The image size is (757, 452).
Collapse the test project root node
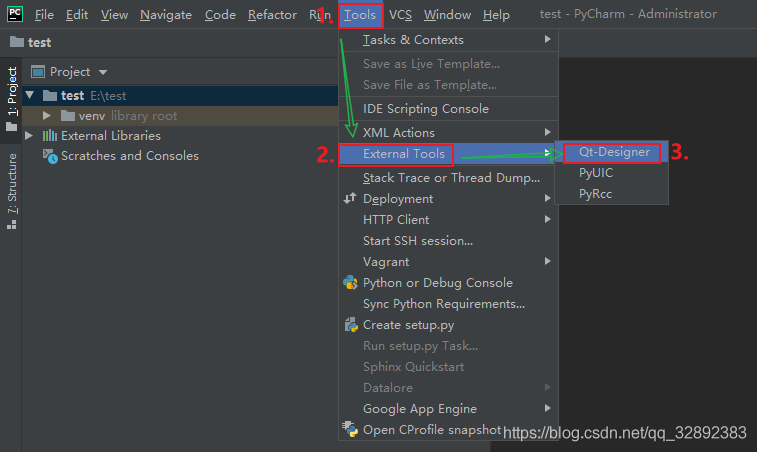pos(30,96)
